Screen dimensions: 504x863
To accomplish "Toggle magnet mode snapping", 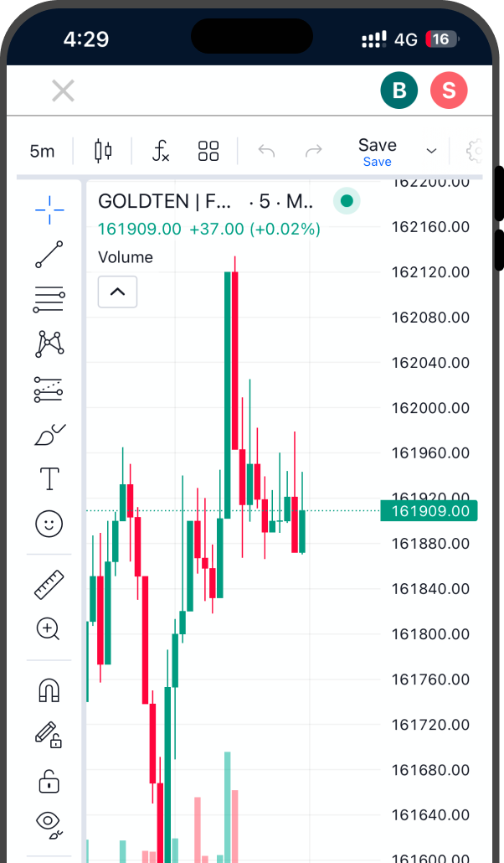I will 49,690.
